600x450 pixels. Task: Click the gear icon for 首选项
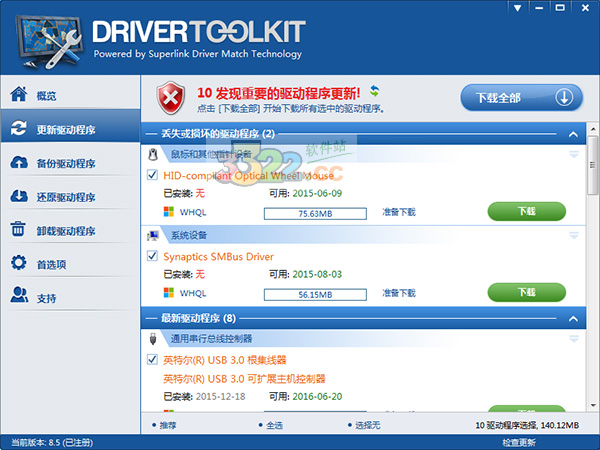19,263
